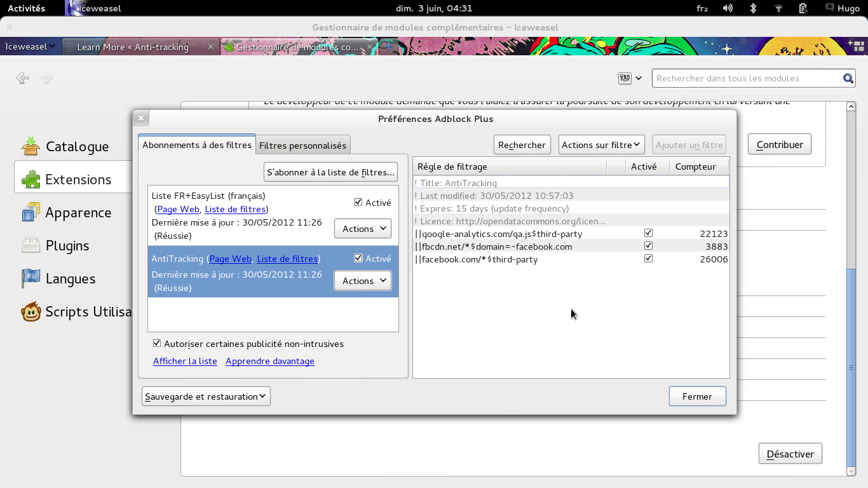Viewport: 868px width, 488px height.
Task: Open the Apparence icon in sidebar
Action: coord(31,212)
